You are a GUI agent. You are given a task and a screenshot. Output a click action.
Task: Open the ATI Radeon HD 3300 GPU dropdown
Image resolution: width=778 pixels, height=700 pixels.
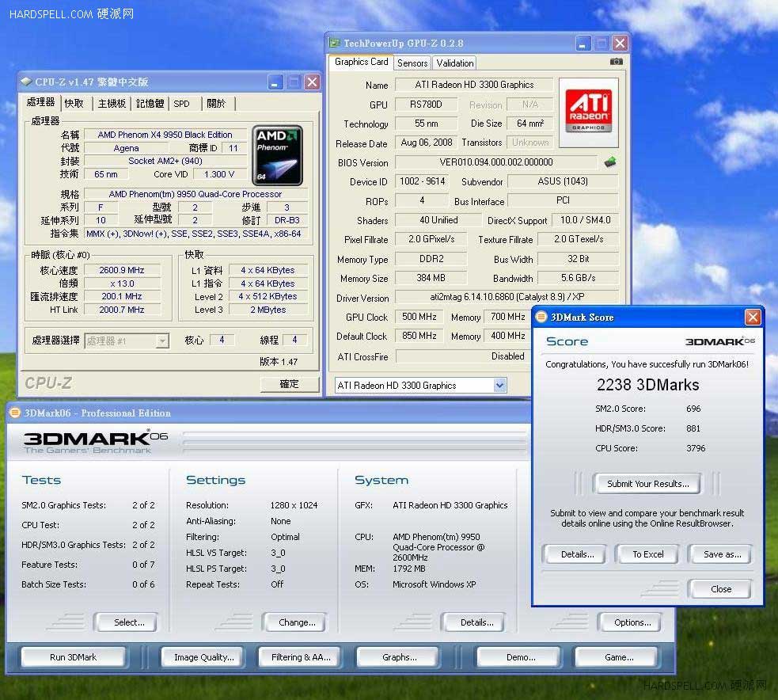coord(499,386)
